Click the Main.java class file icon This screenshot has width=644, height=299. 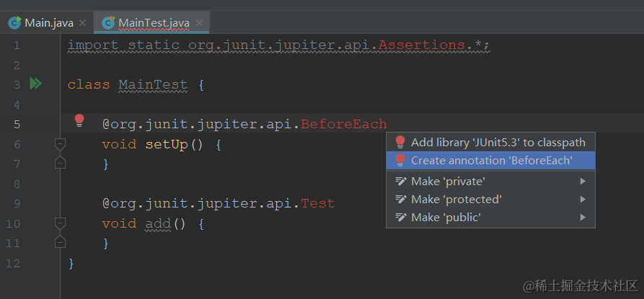click(x=14, y=23)
